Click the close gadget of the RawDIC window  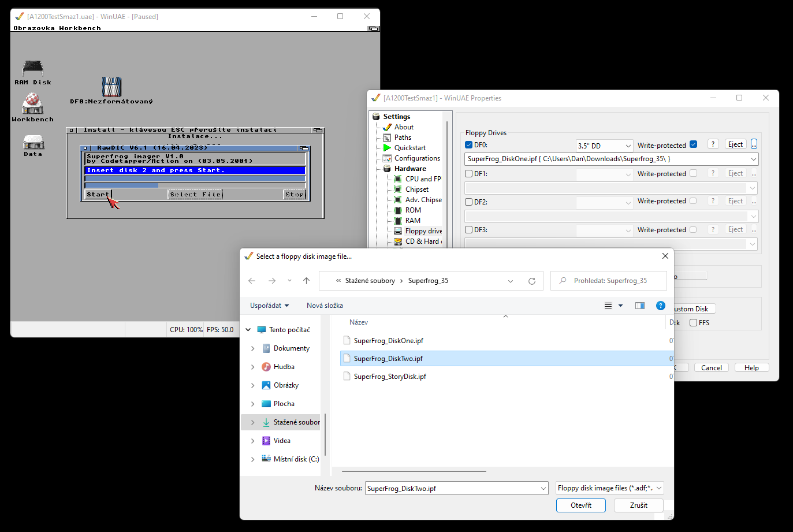coord(85,148)
